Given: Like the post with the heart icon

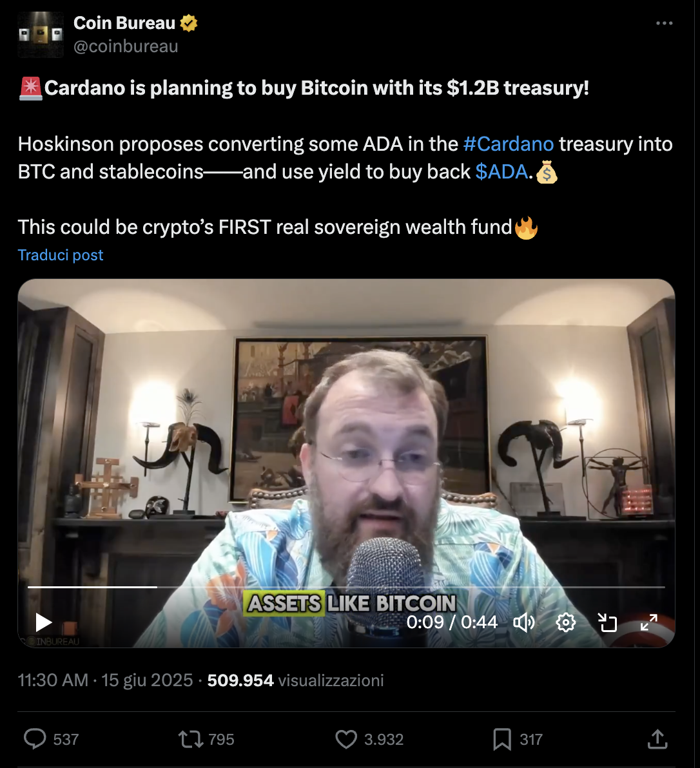Looking at the screenshot, I should (x=346, y=739).
